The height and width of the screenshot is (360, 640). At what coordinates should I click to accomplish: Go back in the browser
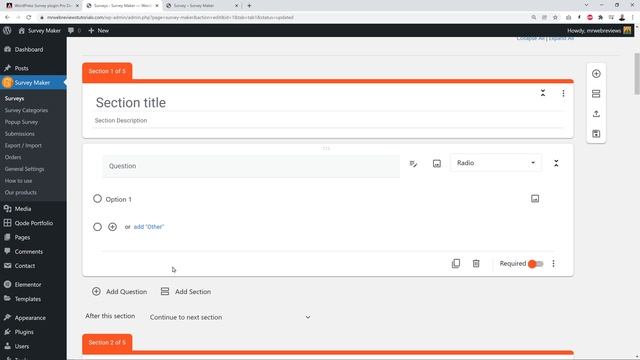(x=7, y=18)
